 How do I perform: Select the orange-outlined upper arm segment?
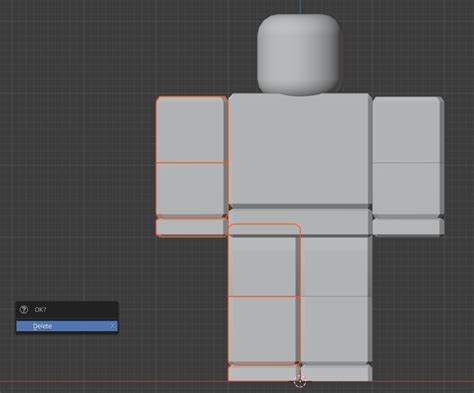coord(190,130)
